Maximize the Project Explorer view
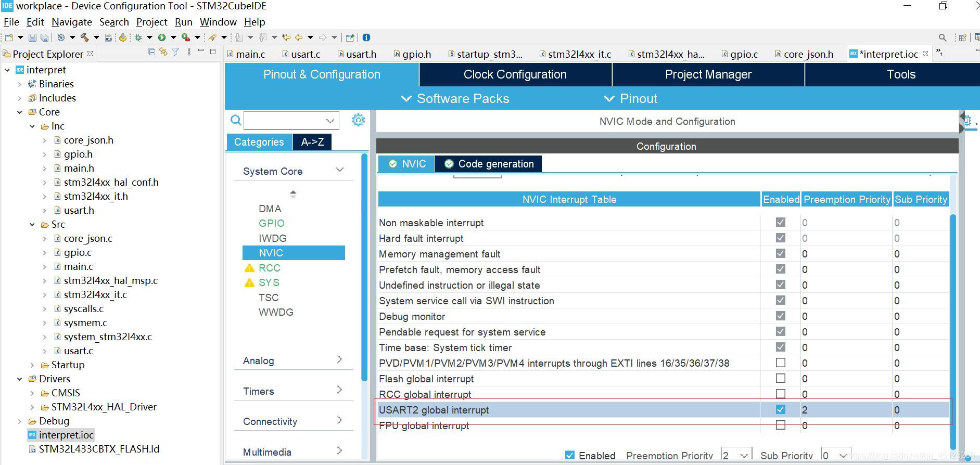The height and width of the screenshot is (465, 980). (213, 51)
